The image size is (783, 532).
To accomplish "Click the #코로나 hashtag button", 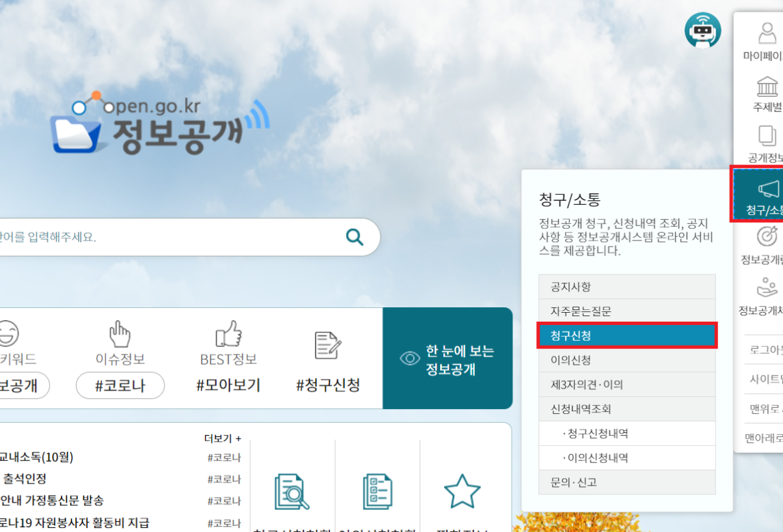I will point(120,385).
